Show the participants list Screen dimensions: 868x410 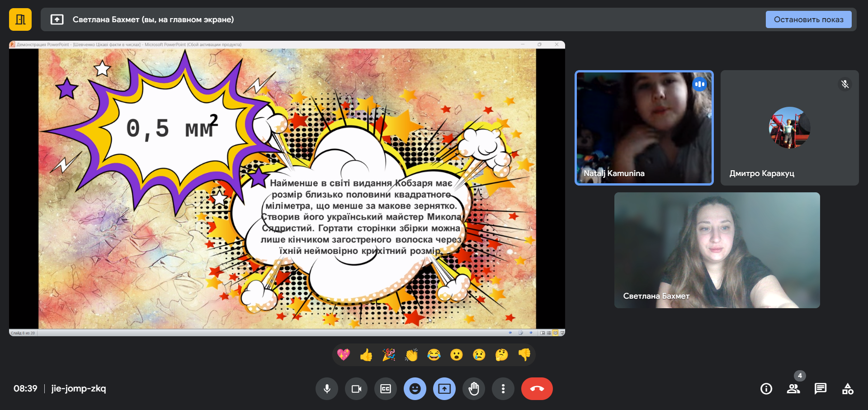tap(793, 389)
